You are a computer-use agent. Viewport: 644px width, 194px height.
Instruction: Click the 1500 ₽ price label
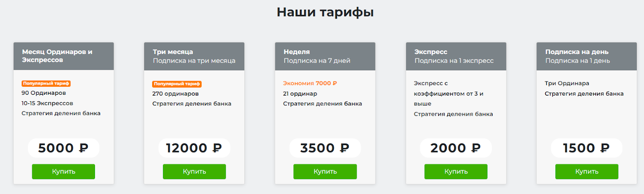coord(586,148)
